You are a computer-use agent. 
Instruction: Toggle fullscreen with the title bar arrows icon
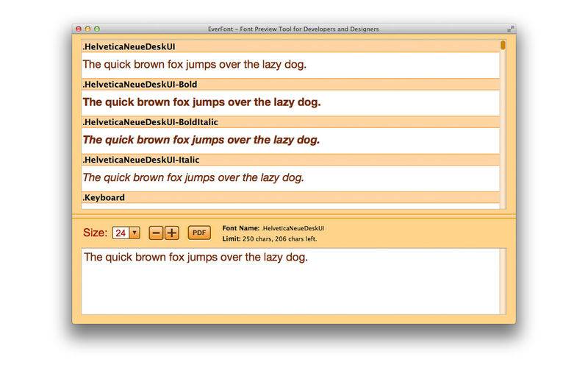click(x=510, y=29)
